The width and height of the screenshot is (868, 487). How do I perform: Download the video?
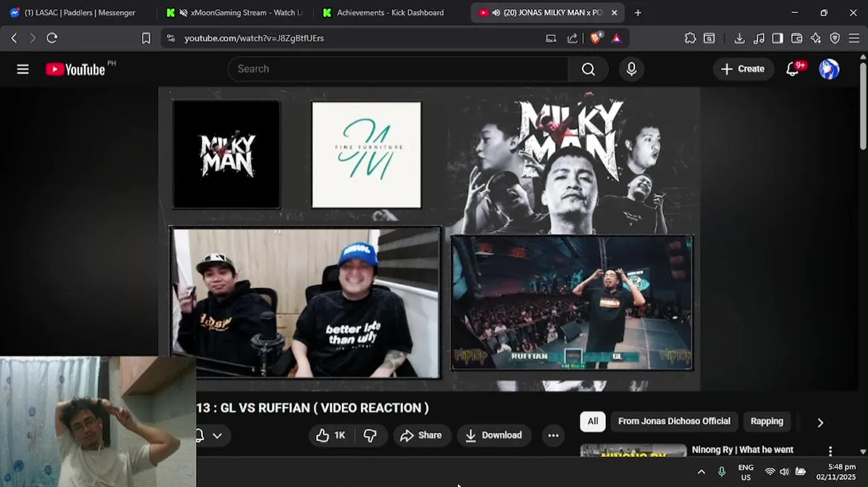coord(494,435)
